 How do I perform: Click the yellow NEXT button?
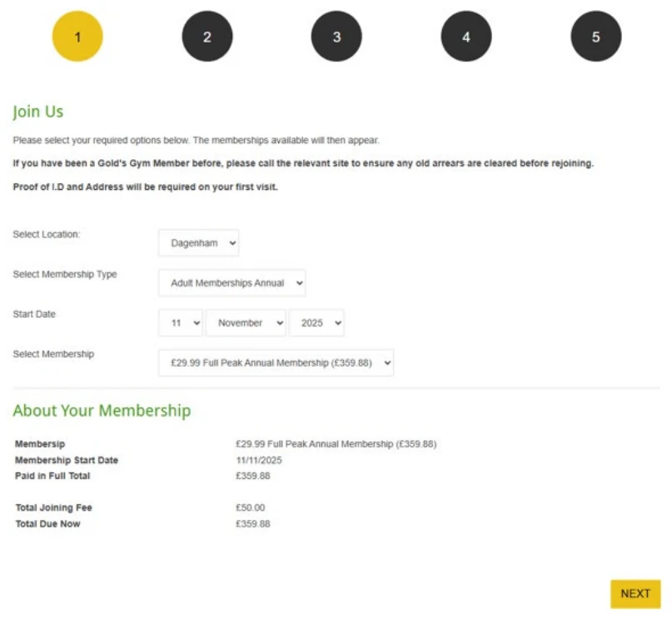click(x=635, y=594)
